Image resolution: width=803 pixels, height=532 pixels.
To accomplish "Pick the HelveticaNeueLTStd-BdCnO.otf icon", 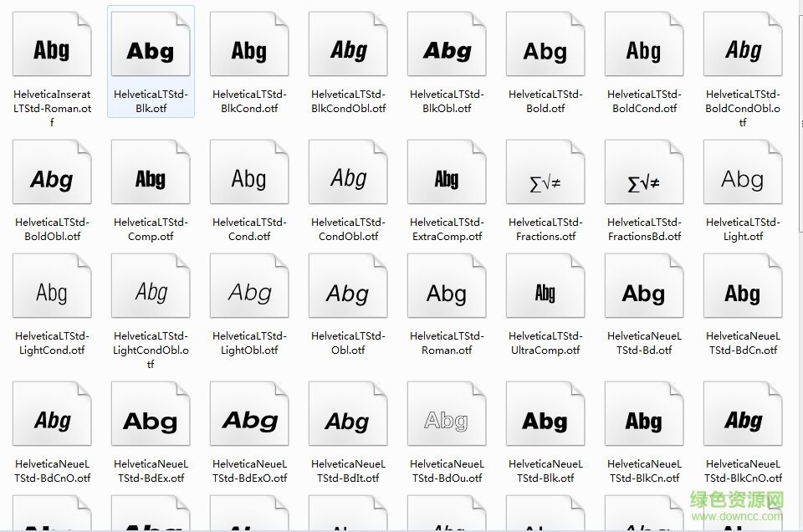I will [x=52, y=414].
